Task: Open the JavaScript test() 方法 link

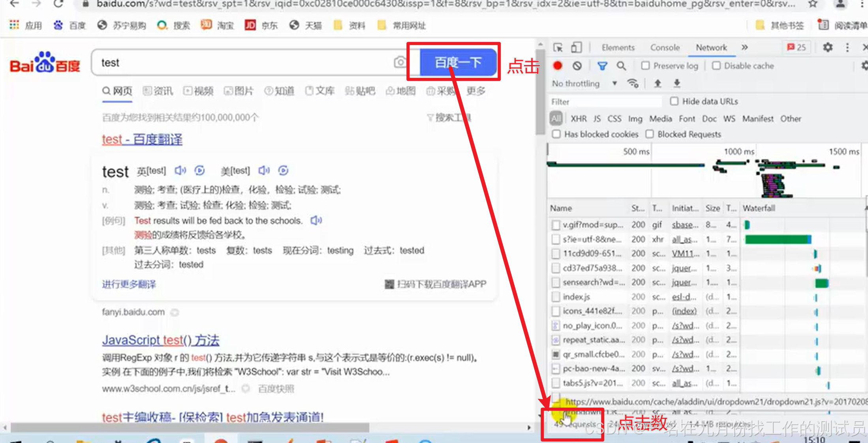Action: pos(160,340)
